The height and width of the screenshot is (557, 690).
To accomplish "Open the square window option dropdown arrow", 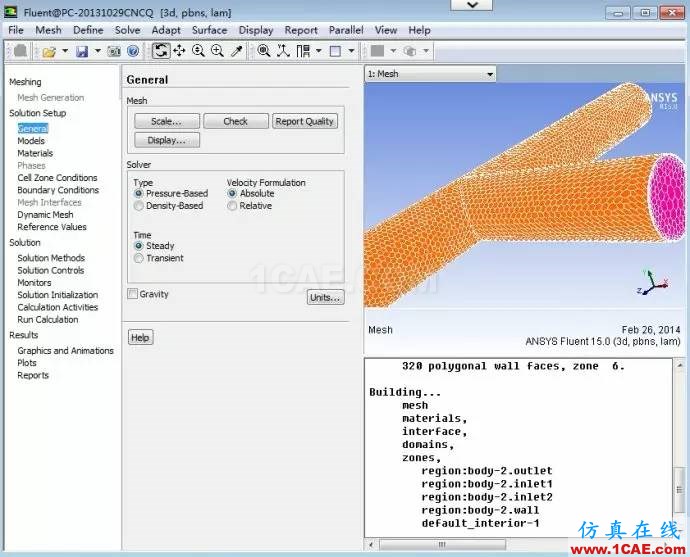I will pos(351,51).
